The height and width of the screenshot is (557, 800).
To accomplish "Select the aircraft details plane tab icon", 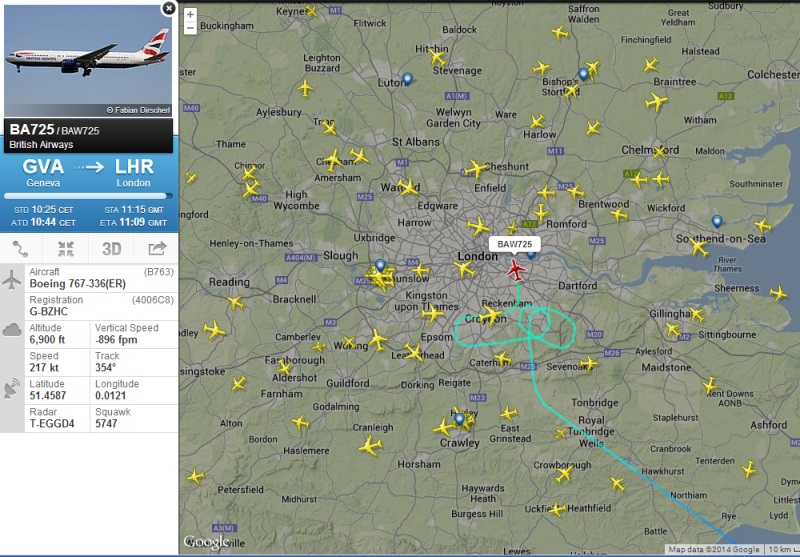I will click(x=12, y=280).
